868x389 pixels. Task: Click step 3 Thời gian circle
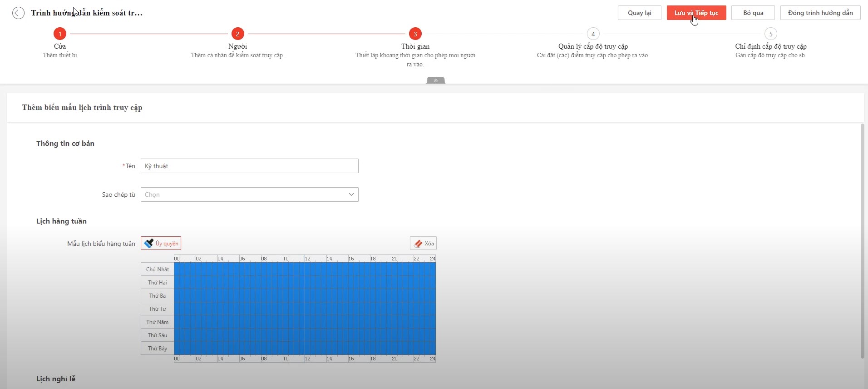click(x=415, y=34)
